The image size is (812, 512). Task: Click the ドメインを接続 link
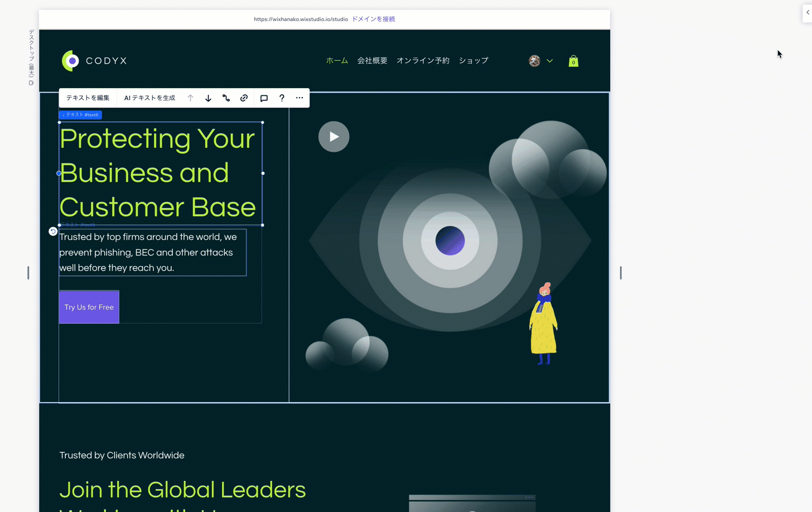(373, 19)
